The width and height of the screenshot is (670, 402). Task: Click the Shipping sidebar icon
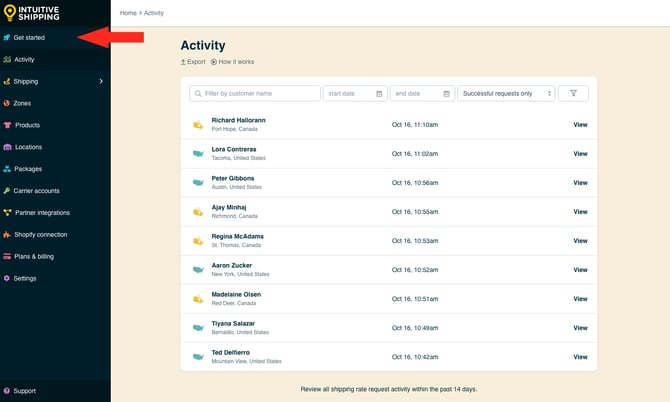(6, 81)
